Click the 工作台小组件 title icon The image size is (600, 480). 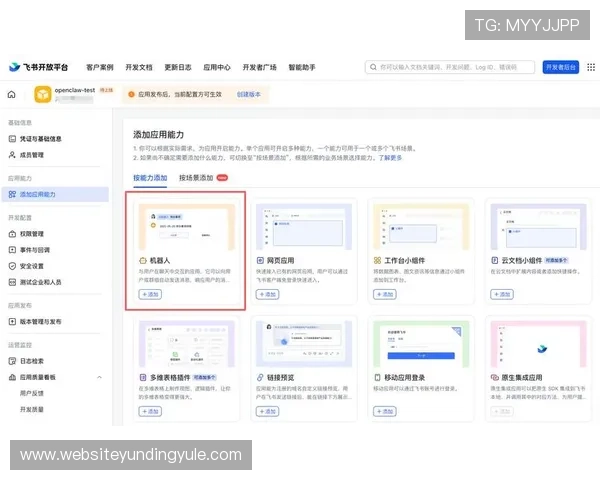377,261
